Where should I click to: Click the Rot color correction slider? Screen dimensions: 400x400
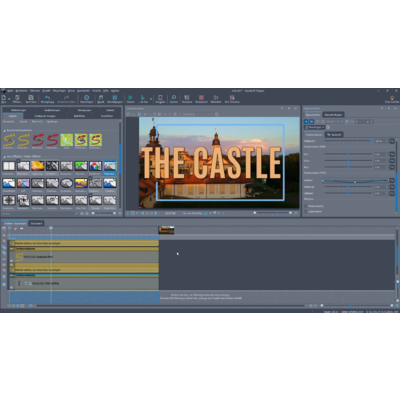point(348,154)
